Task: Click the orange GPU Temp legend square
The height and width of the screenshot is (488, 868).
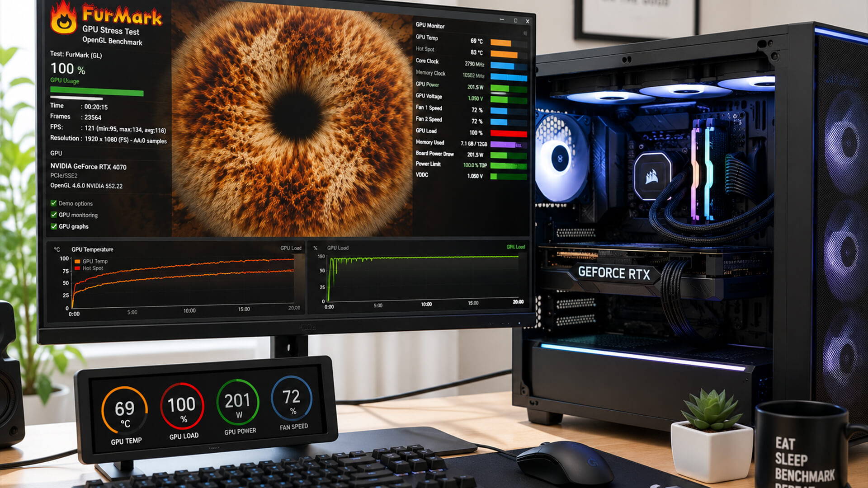Action: pos(77,261)
